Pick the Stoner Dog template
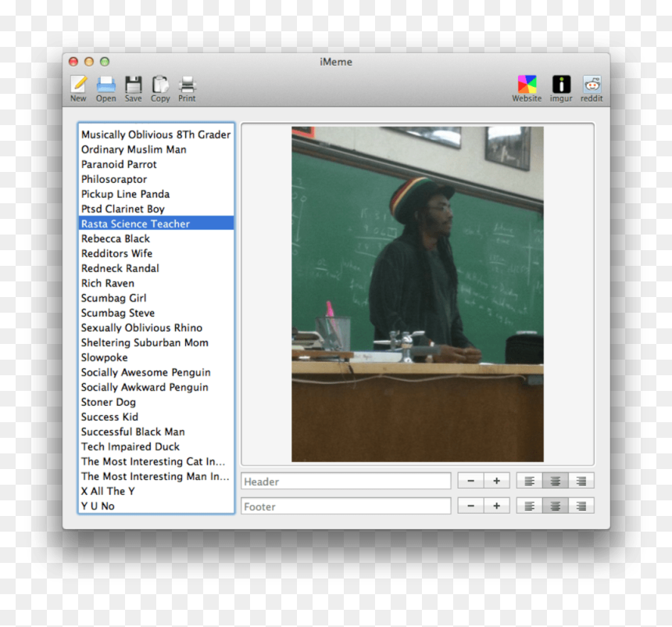 tap(156, 402)
